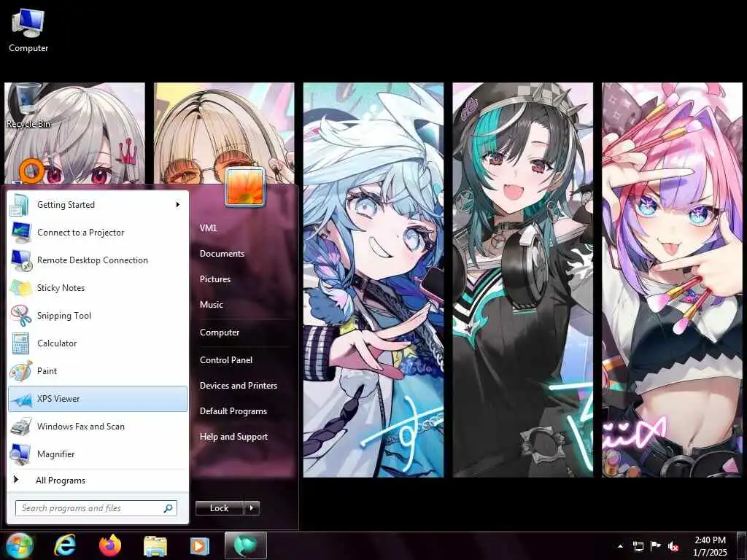
Task: Launch the Windows Fax and Scan icon
Action: [x=20, y=426]
